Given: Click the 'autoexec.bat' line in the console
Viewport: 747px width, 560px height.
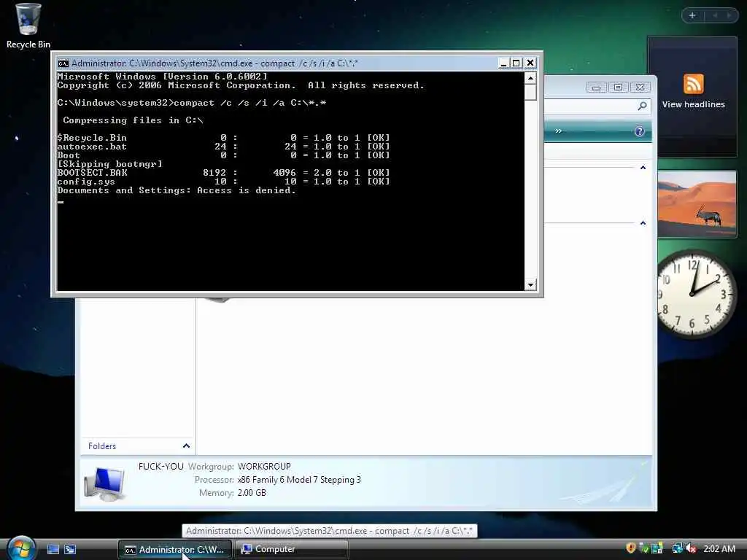Looking at the screenshot, I should click(x=223, y=146).
